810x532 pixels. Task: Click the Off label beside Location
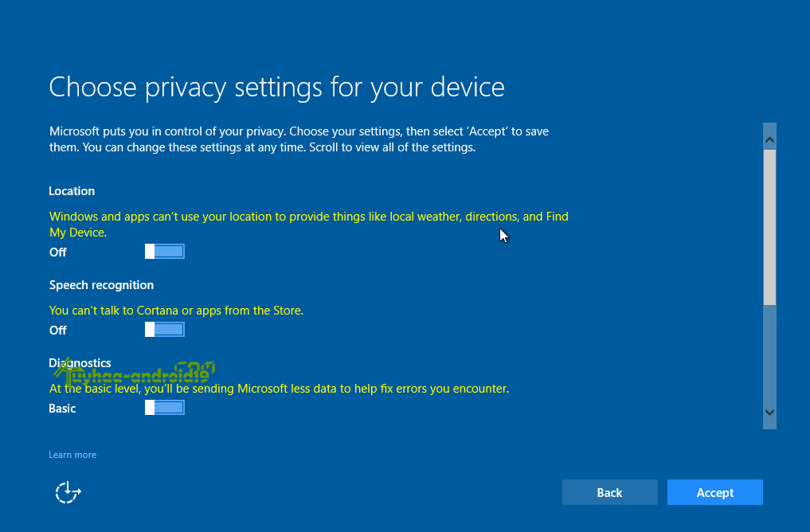pyautogui.click(x=57, y=252)
